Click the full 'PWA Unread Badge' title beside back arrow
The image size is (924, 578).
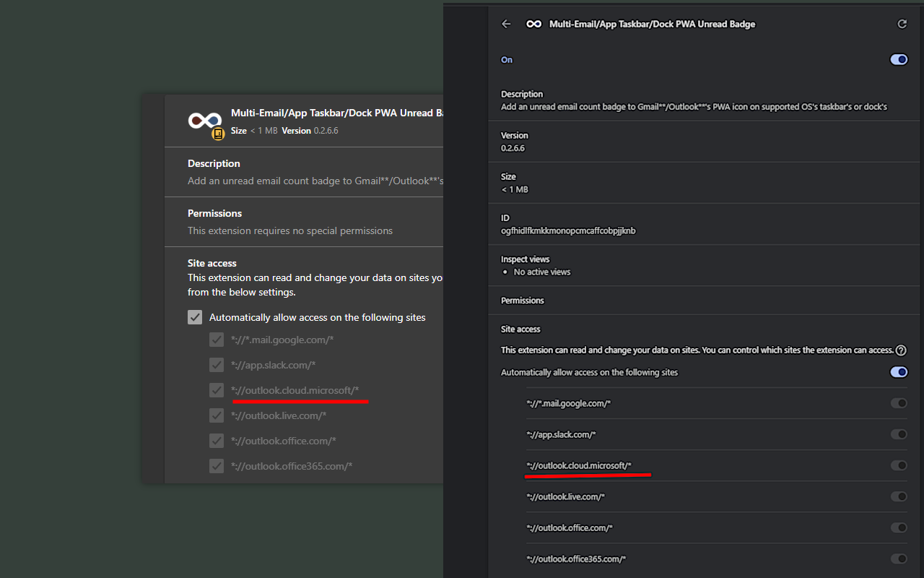click(653, 24)
